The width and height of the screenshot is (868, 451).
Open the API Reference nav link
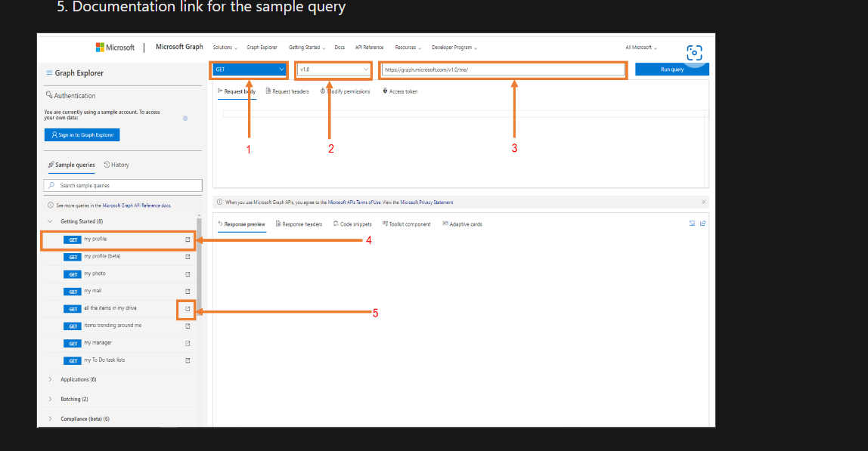coord(369,48)
